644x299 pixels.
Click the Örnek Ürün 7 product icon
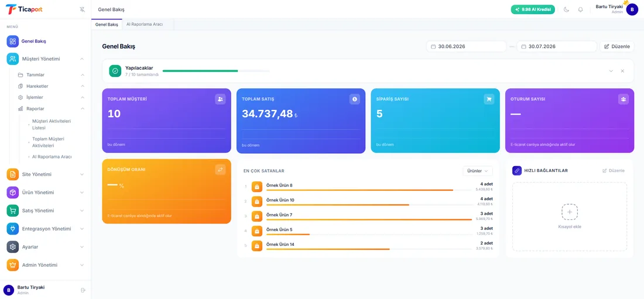[256, 216]
